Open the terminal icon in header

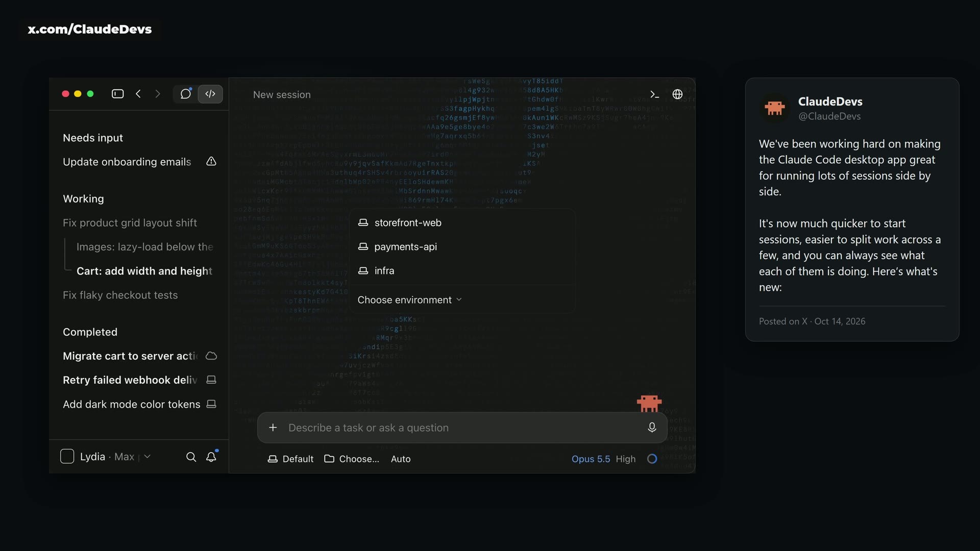click(x=654, y=94)
